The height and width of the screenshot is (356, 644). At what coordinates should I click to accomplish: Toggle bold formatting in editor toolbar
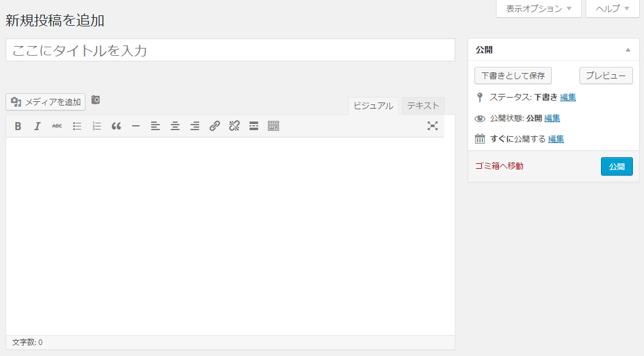pyautogui.click(x=18, y=126)
